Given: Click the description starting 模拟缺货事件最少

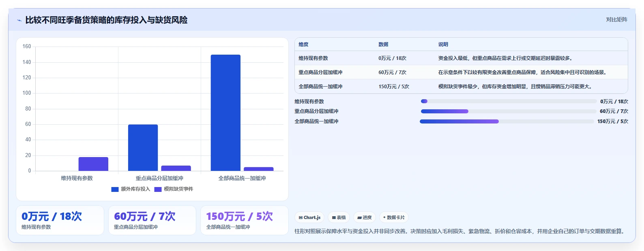Looking at the screenshot, I should 516,87.
